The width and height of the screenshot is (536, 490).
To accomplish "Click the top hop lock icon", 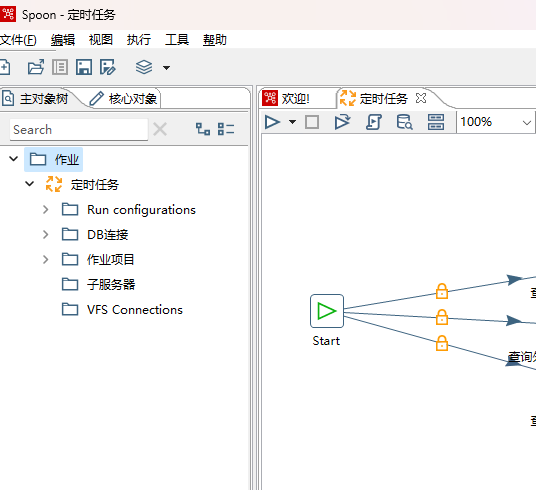I will (442, 291).
